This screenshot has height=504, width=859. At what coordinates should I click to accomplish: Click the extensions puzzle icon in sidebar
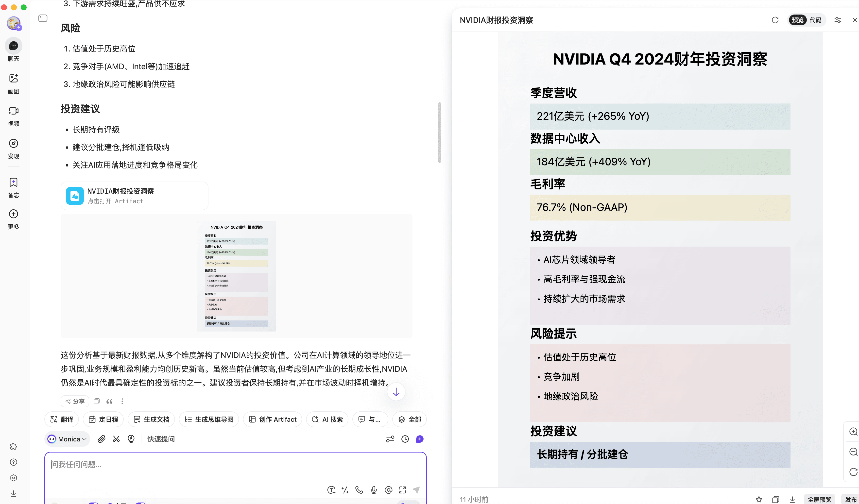pyautogui.click(x=14, y=446)
